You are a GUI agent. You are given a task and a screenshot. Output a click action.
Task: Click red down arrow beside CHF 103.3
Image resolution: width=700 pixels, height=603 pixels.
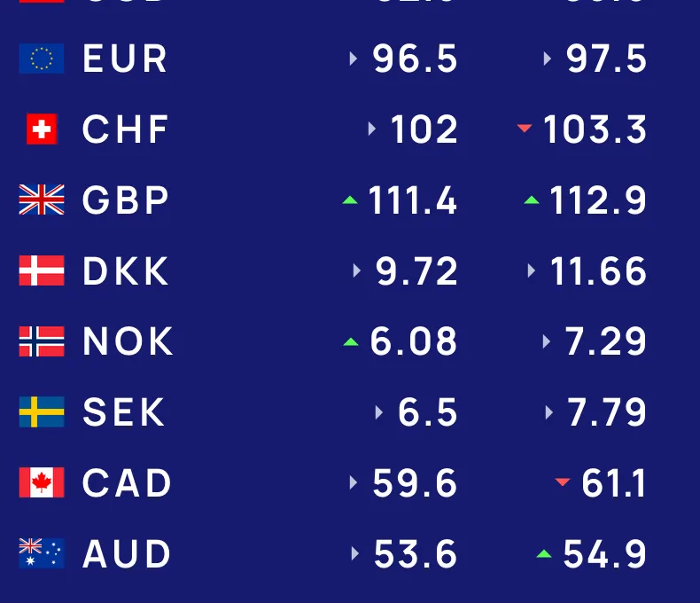click(525, 129)
